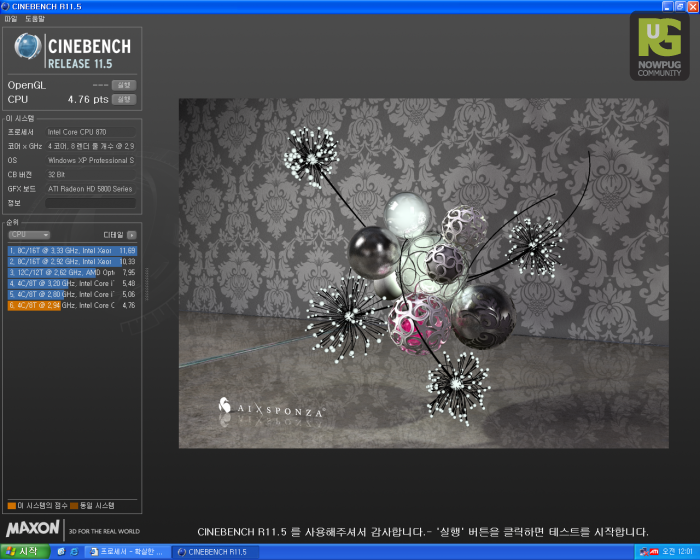Click the system clock 오전 12:01

(677, 552)
